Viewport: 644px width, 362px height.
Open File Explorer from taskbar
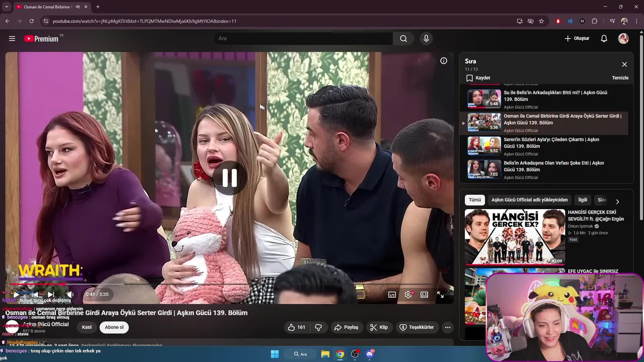pyautogui.click(x=325, y=354)
